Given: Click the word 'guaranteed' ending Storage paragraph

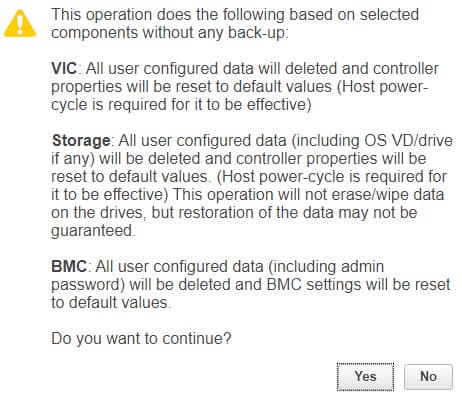Looking at the screenshot, I should click(x=92, y=231).
